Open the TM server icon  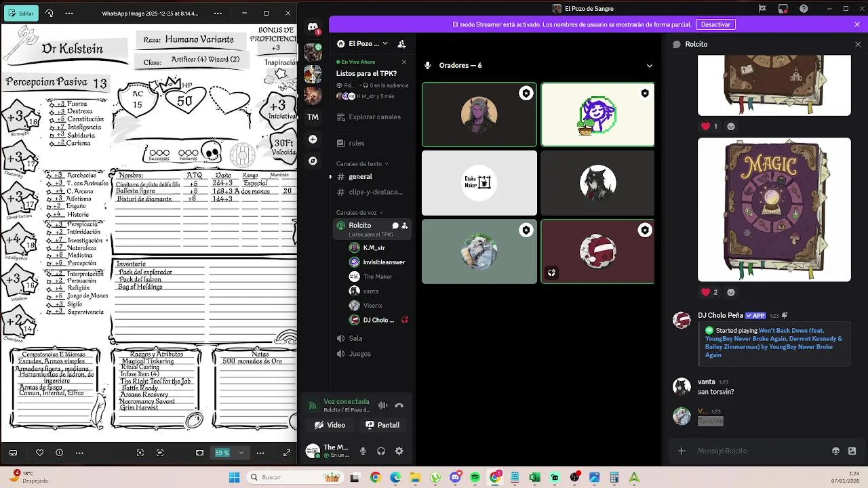tap(313, 117)
